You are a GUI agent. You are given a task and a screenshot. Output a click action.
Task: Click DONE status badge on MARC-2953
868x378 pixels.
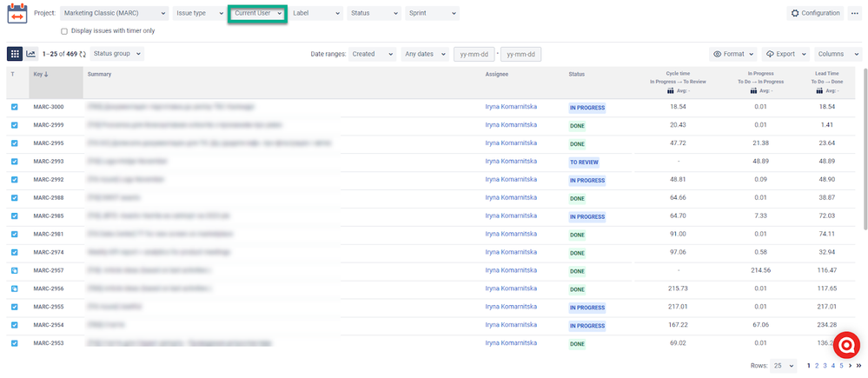pyautogui.click(x=578, y=344)
